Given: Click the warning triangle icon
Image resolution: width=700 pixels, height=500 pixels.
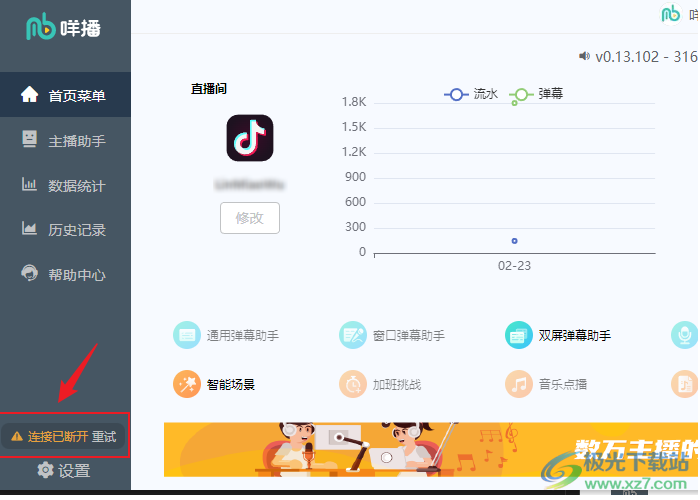Looking at the screenshot, I should point(17,436).
